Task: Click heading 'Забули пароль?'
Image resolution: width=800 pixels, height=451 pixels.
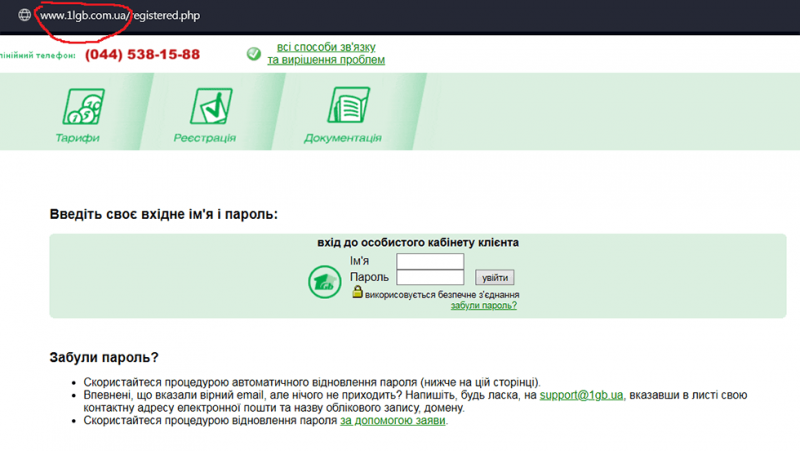Action: point(104,357)
